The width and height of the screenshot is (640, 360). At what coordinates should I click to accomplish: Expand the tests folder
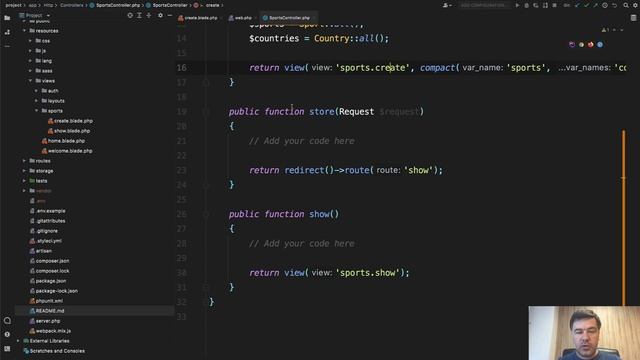[x=24, y=181]
